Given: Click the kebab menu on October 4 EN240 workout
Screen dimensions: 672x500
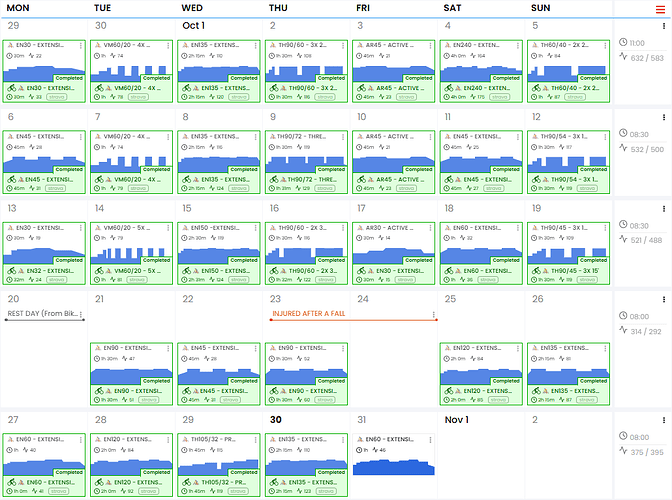Looking at the screenshot, I should click(521, 46).
